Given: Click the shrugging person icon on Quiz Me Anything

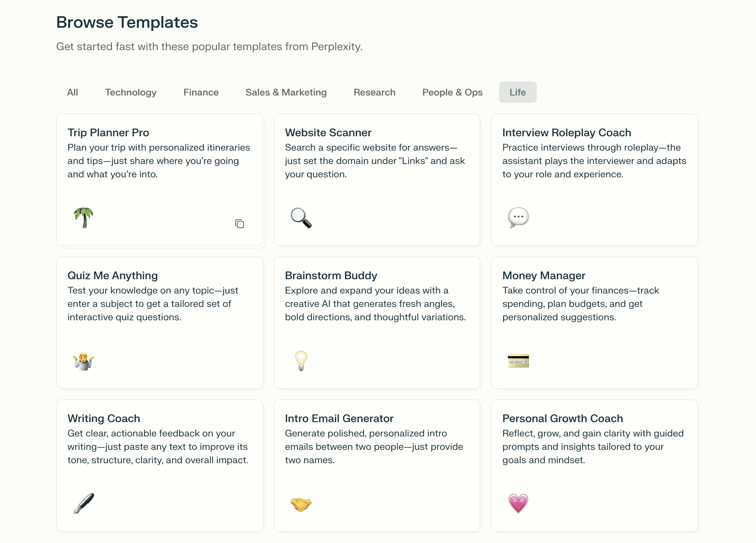Looking at the screenshot, I should (x=84, y=361).
